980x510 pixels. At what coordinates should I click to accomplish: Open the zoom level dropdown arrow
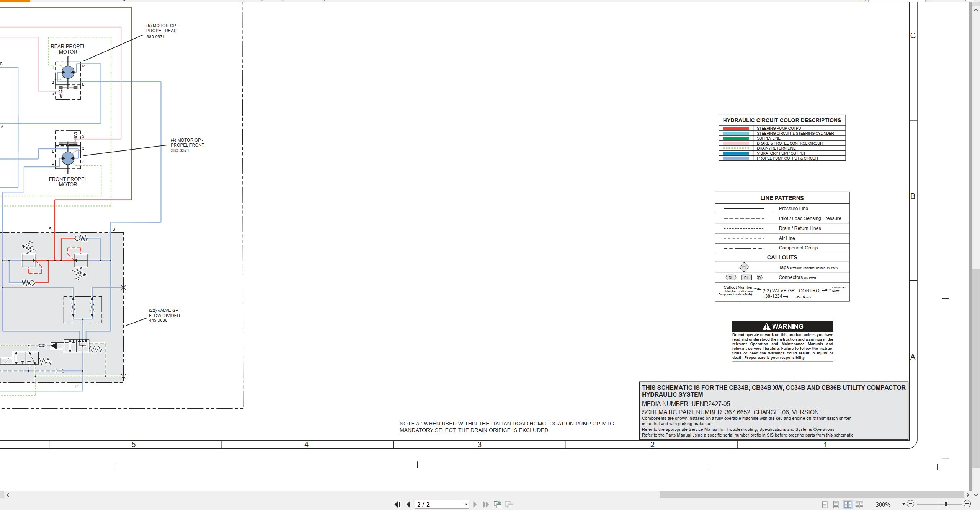coord(903,504)
